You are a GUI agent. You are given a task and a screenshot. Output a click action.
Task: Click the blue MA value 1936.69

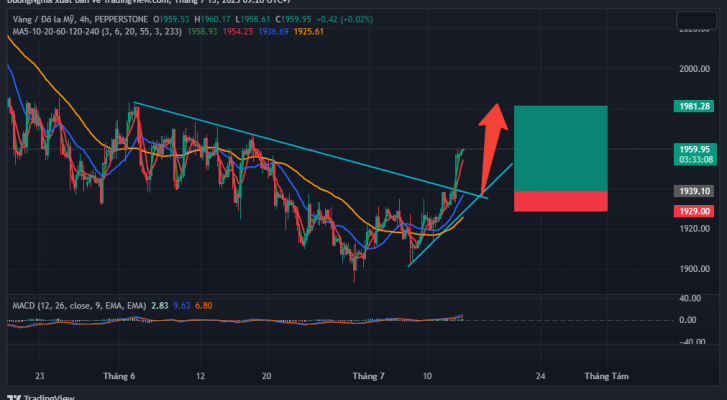click(273, 32)
